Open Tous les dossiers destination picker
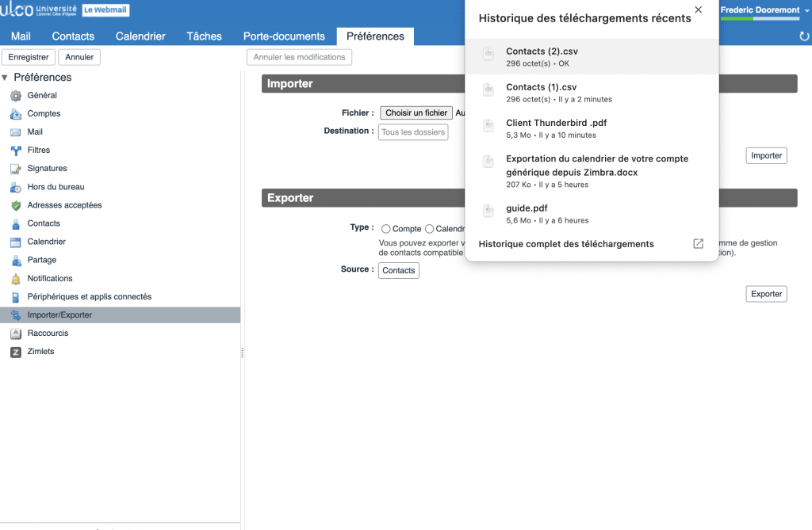 (413, 132)
